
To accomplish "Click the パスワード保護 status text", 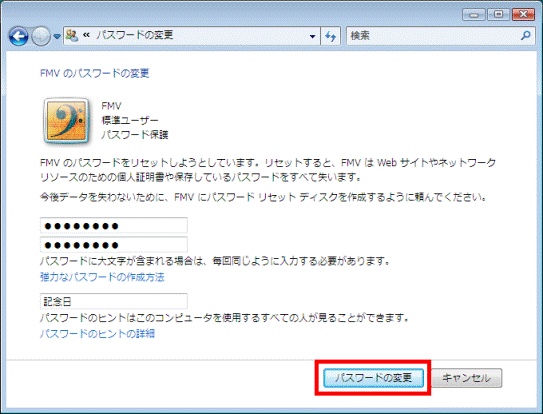I will coord(135,135).
